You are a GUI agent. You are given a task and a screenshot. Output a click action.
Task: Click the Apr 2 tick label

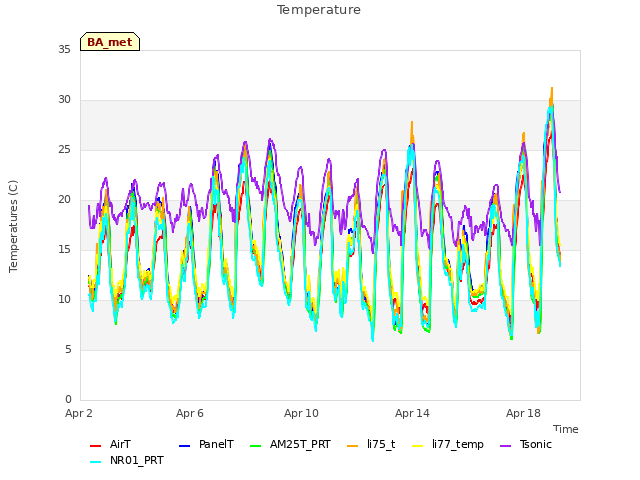tap(79, 413)
